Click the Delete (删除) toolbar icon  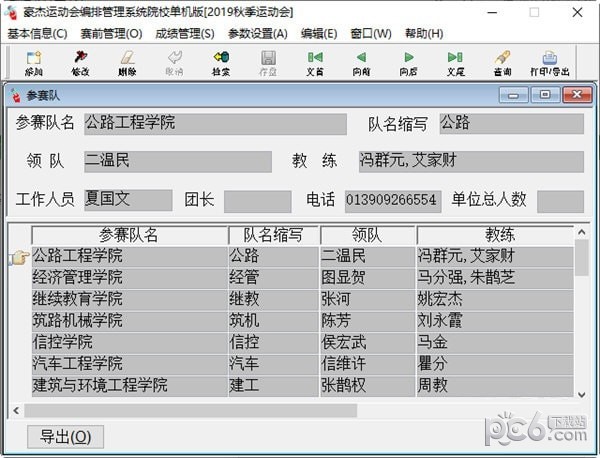tap(127, 63)
